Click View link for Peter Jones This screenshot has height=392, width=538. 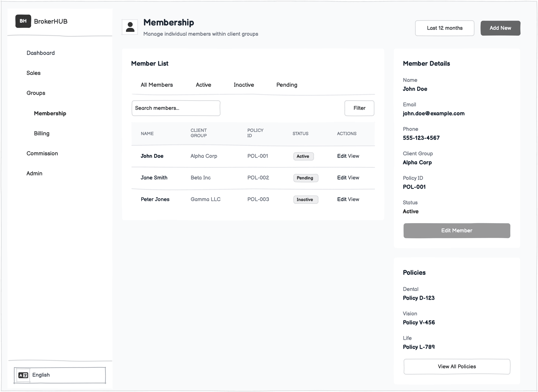click(x=353, y=199)
